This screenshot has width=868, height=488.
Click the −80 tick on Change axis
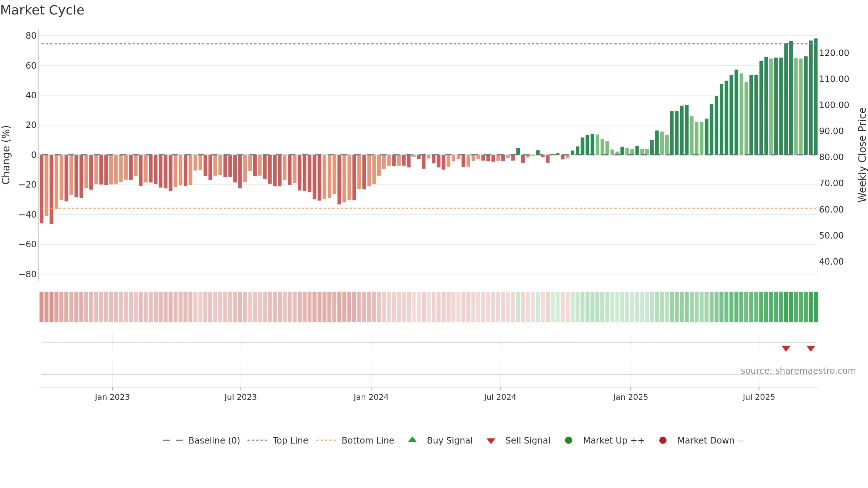tap(28, 274)
